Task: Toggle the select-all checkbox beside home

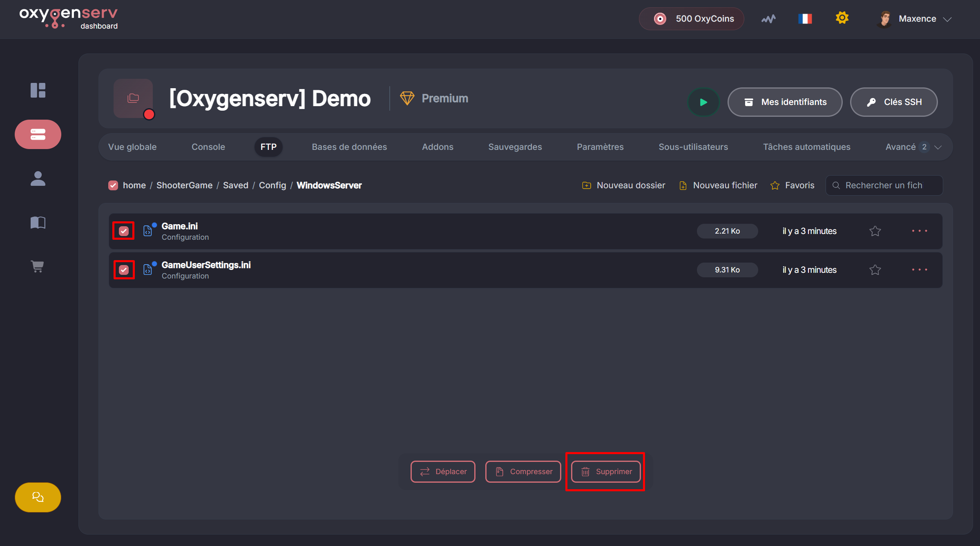Action: point(113,185)
